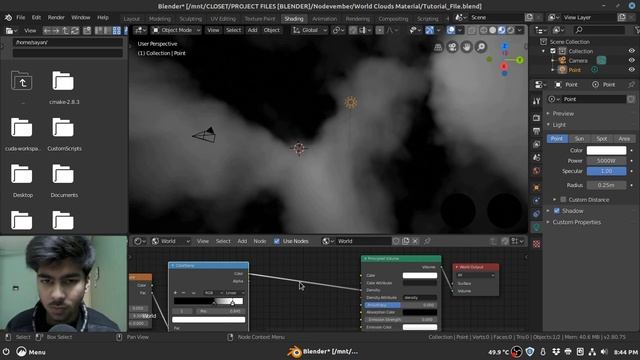Image resolution: width=640 pixels, height=360 pixels.
Task: Select the point light object in viewport
Action: point(351,102)
